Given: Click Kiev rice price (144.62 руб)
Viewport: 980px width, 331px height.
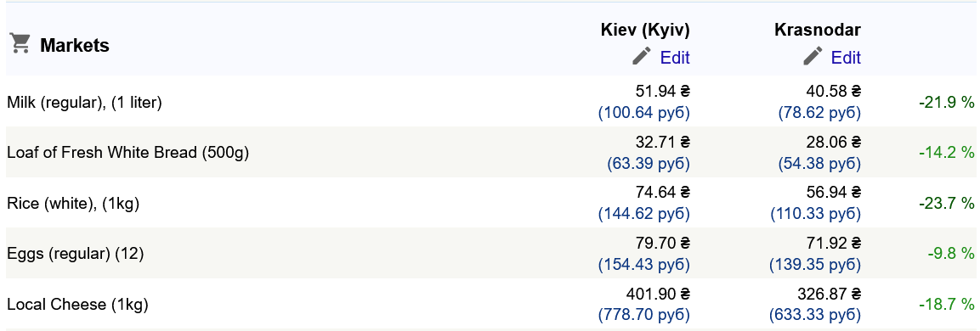Looking at the screenshot, I should (643, 214).
